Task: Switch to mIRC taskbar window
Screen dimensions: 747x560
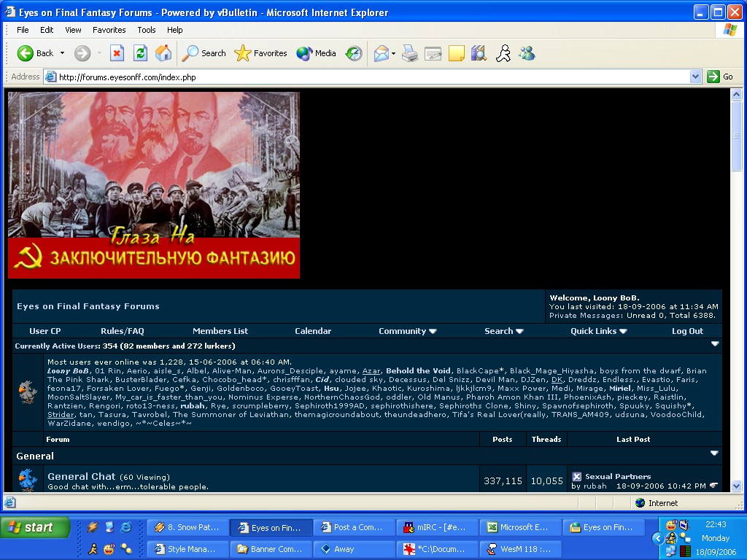Action: tap(437, 528)
